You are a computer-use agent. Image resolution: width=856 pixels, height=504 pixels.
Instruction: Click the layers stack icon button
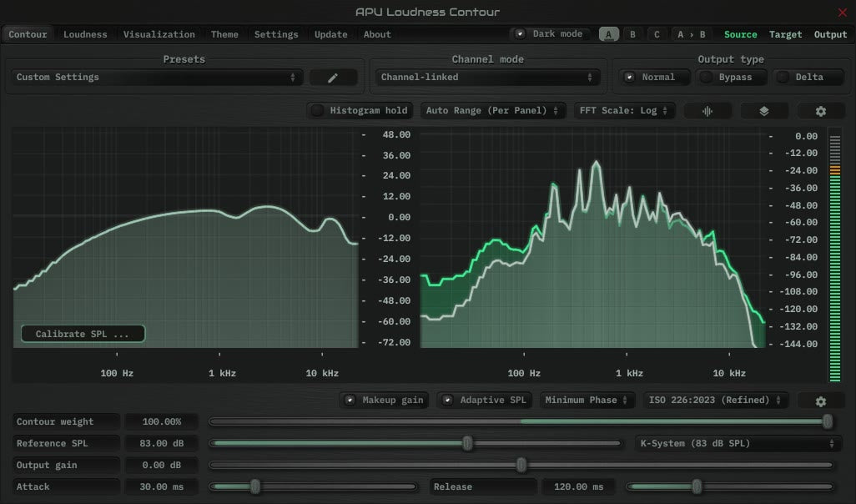pos(763,111)
